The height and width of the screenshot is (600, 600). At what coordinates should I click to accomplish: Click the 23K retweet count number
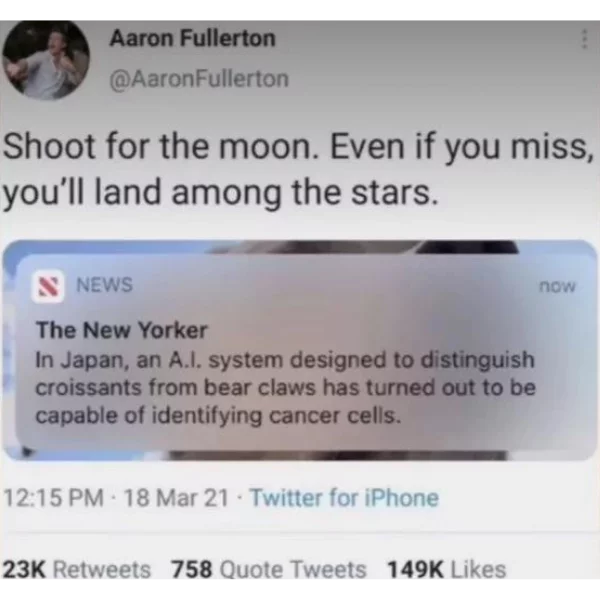(x=24, y=569)
